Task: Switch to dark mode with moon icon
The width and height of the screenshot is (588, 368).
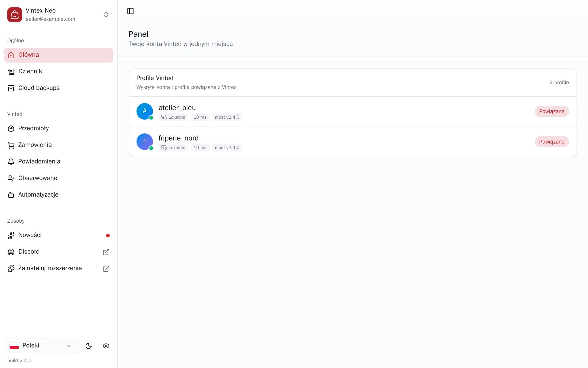Action: 89,346
